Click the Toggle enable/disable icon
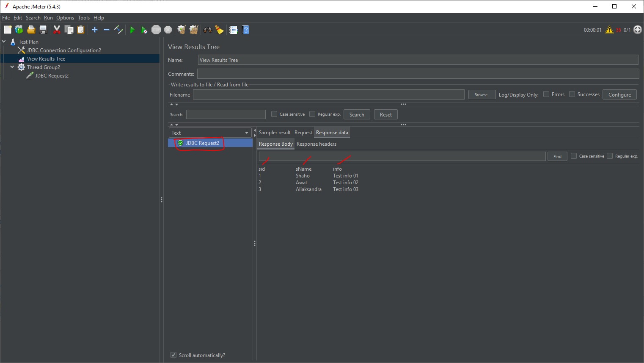The height and width of the screenshot is (363, 644). 118,30
